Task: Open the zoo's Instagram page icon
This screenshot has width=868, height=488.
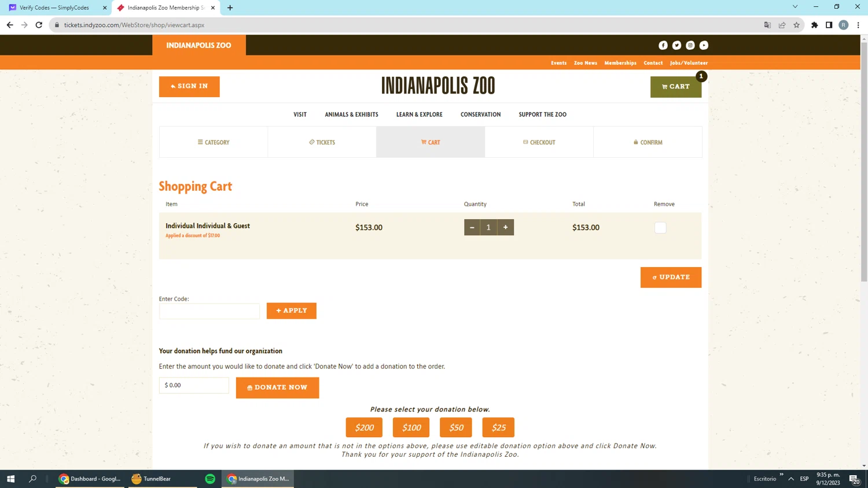Action: (690, 45)
